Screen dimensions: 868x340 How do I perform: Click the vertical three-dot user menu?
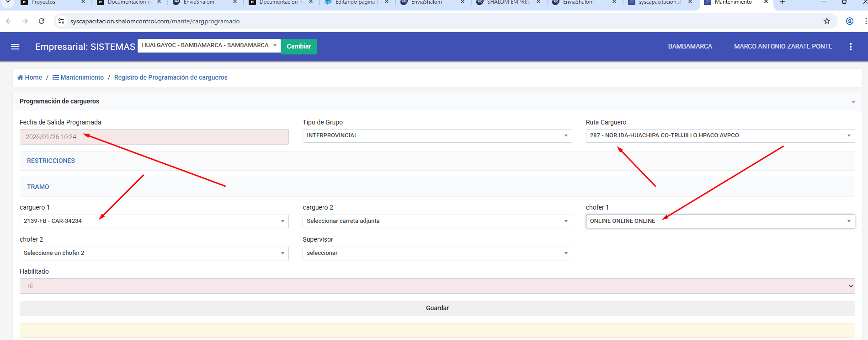[x=850, y=47]
